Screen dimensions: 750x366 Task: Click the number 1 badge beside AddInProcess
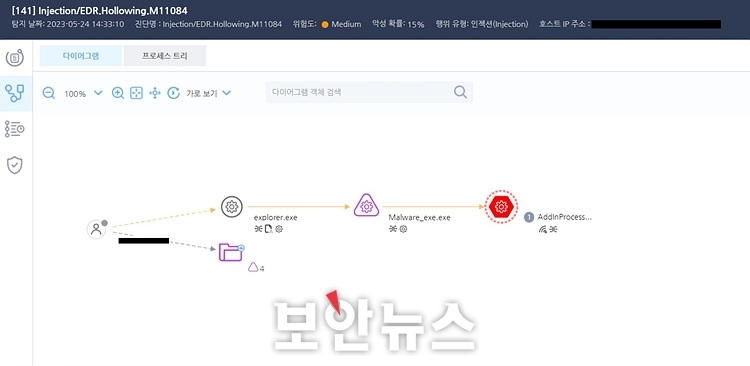point(529,217)
